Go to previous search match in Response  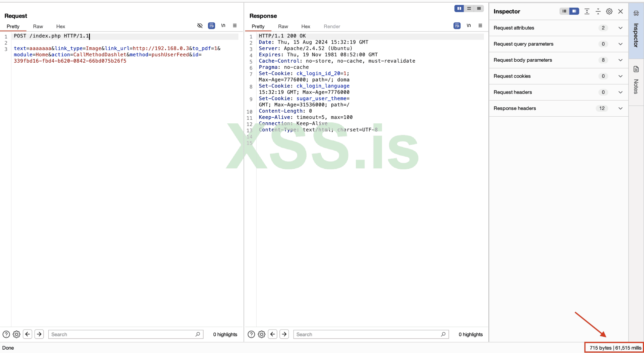273,334
